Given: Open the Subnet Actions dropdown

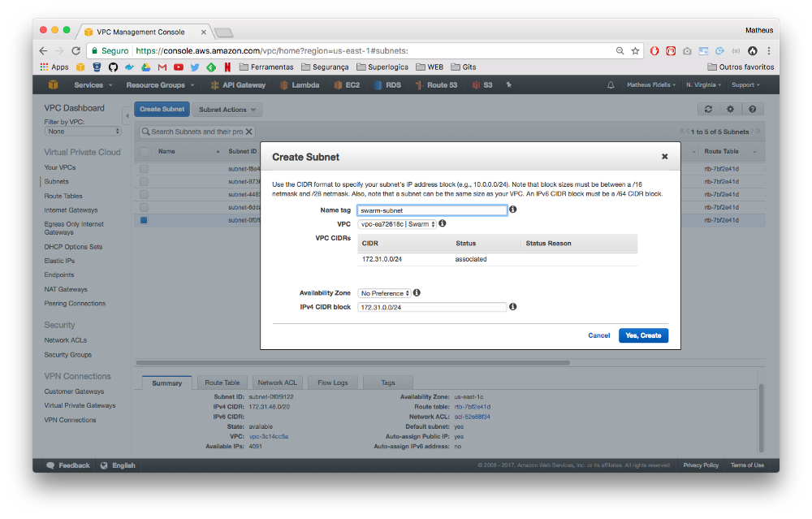Looking at the screenshot, I should [x=227, y=110].
